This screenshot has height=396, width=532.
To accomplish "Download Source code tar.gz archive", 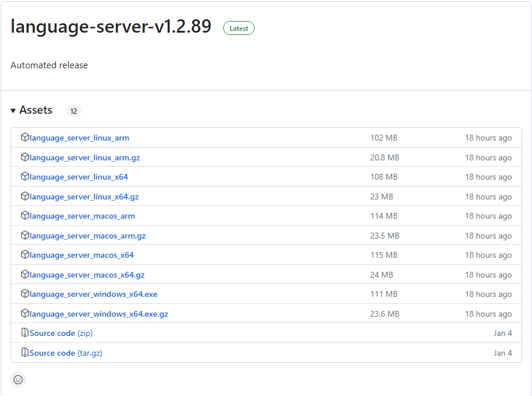I will click(x=65, y=353).
